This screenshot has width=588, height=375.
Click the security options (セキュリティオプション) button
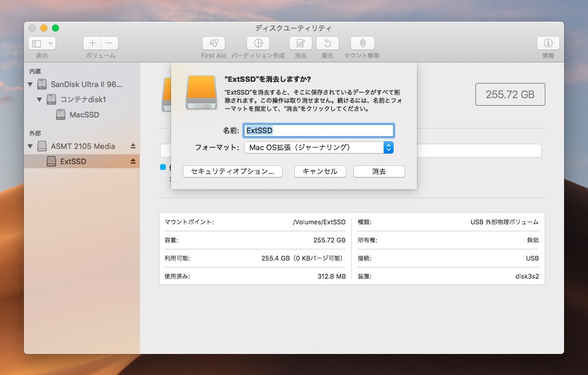click(x=232, y=172)
